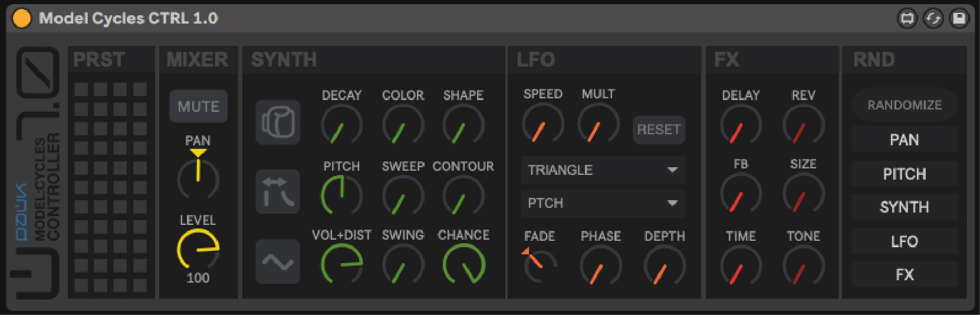Click the RANDOMIZE button
The height and width of the screenshot is (315, 980).
click(x=905, y=105)
